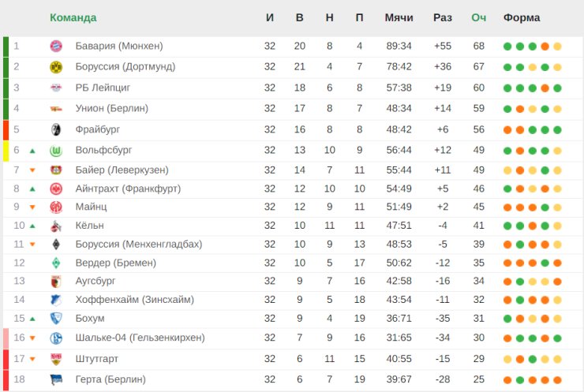Image resolution: width=584 pixels, height=392 pixels.
Task: Sort standings by Оч points header
Action: pyautogui.click(x=478, y=17)
